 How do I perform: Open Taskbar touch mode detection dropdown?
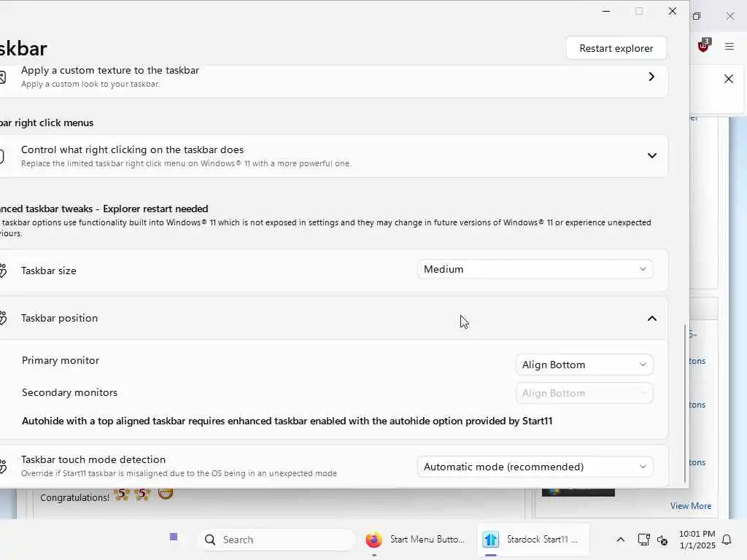coord(535,467)
